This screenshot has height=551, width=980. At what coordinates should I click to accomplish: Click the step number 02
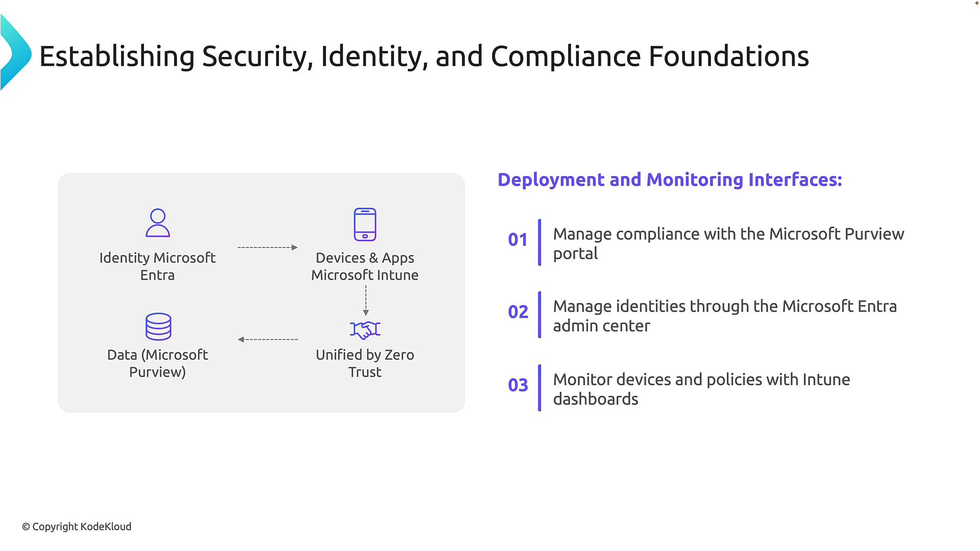point(518,312)
